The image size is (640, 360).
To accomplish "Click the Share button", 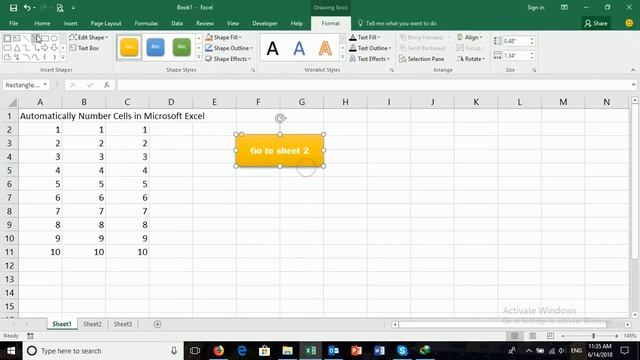I will 596,24.
